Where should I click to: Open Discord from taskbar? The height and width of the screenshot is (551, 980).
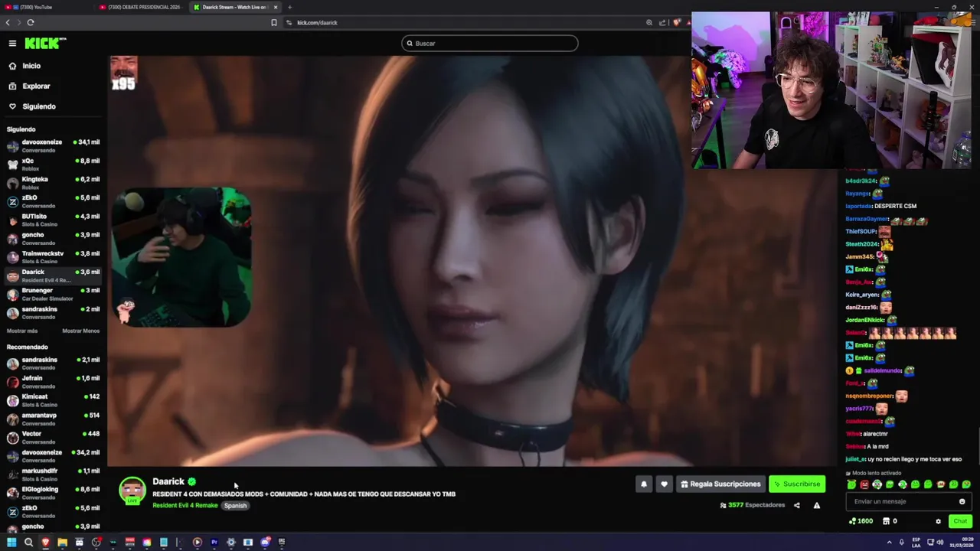click(265, 542)
